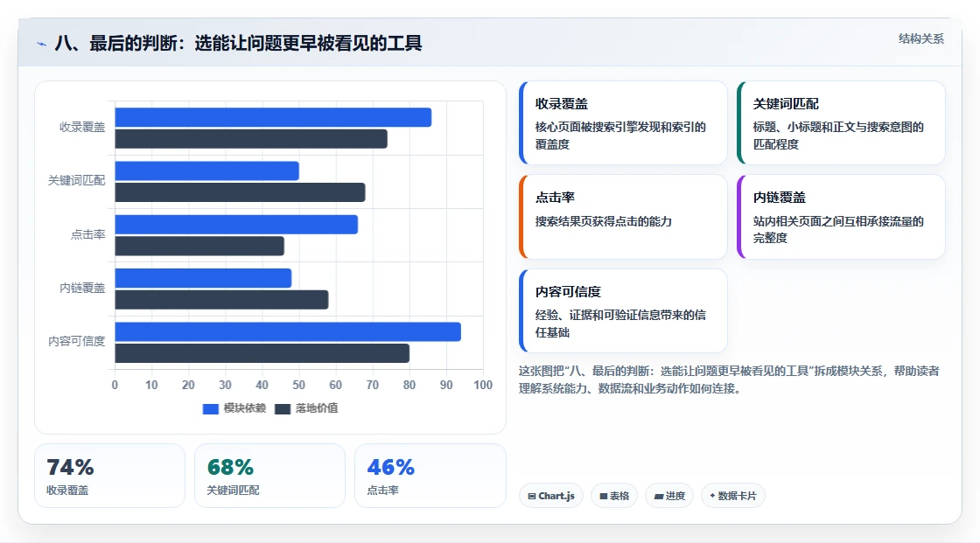Click the 100 x-axis tick label
This screenshot has height=543, width=980.
[x=482, y=385]
